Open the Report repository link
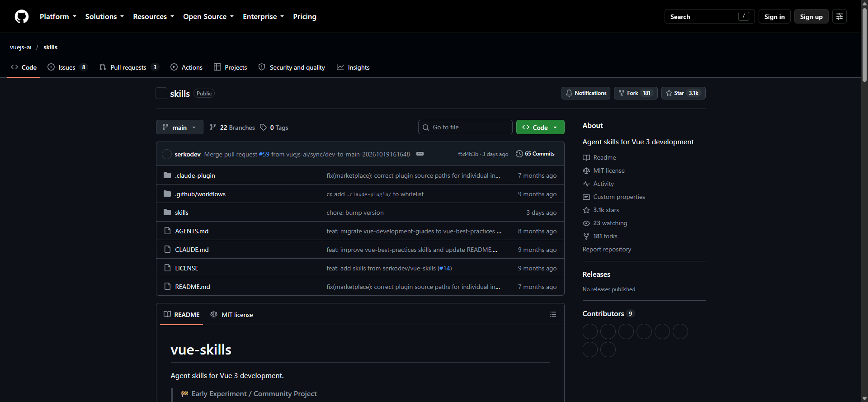This screenshot has height=402, width=868. point(607,249)
